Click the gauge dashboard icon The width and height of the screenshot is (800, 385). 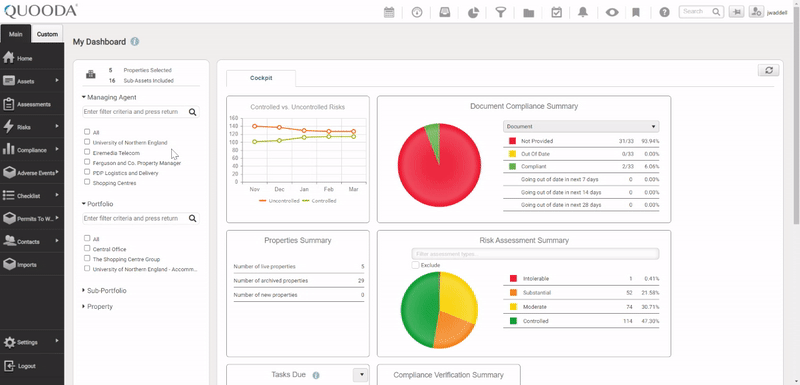coord(417,12)
